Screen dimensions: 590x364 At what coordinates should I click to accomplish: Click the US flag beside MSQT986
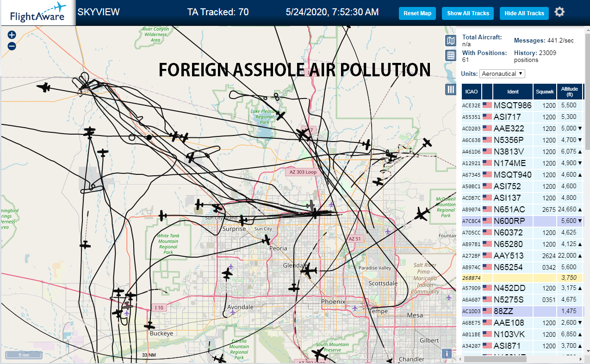click(x=487, y=105)
